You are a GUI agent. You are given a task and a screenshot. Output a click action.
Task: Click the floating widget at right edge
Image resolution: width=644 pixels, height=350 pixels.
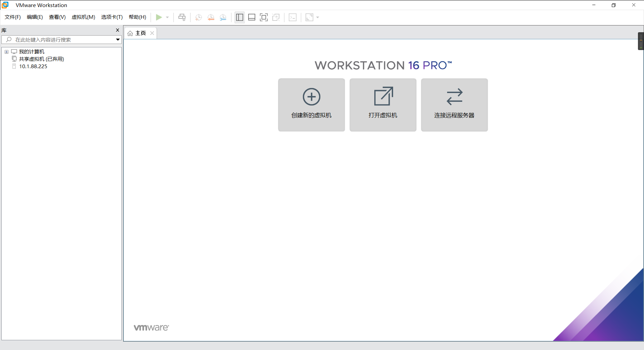[x=641, y=41]
